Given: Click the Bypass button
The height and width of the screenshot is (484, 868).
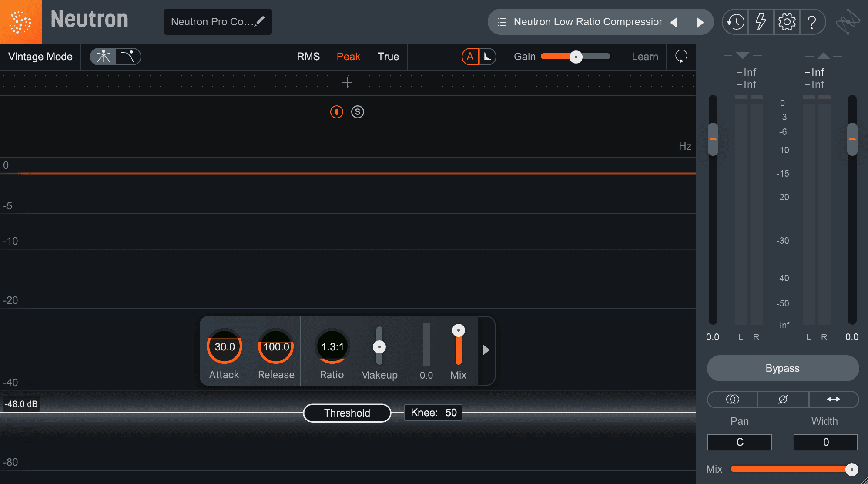Looking at the screenshot, I should coord(783,368).
